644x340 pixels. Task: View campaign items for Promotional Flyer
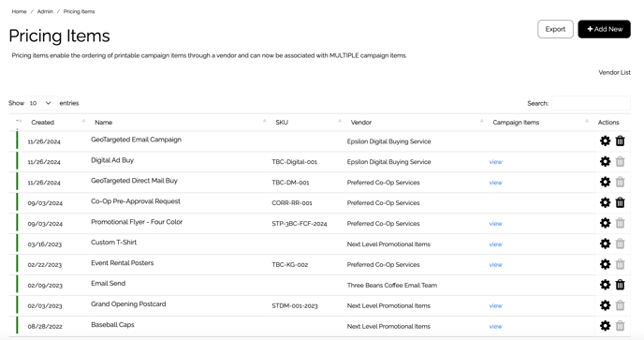click(496, 224)
